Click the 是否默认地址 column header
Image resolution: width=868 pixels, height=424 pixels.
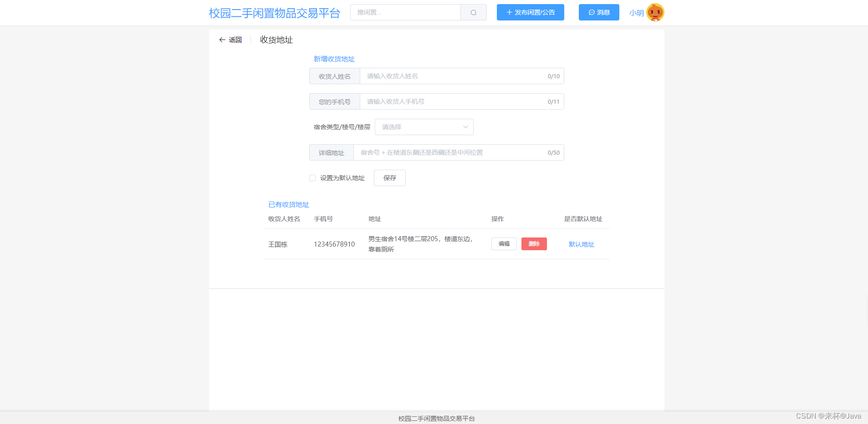point(583,219)
